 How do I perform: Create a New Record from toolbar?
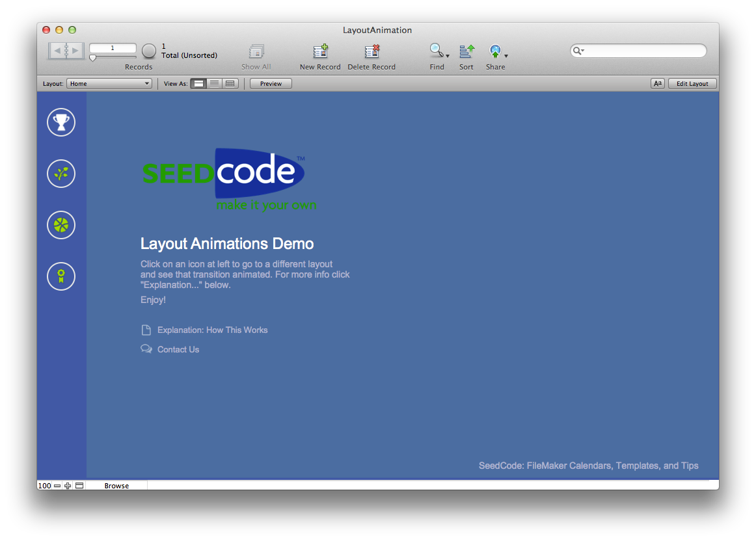pos(320,52)
